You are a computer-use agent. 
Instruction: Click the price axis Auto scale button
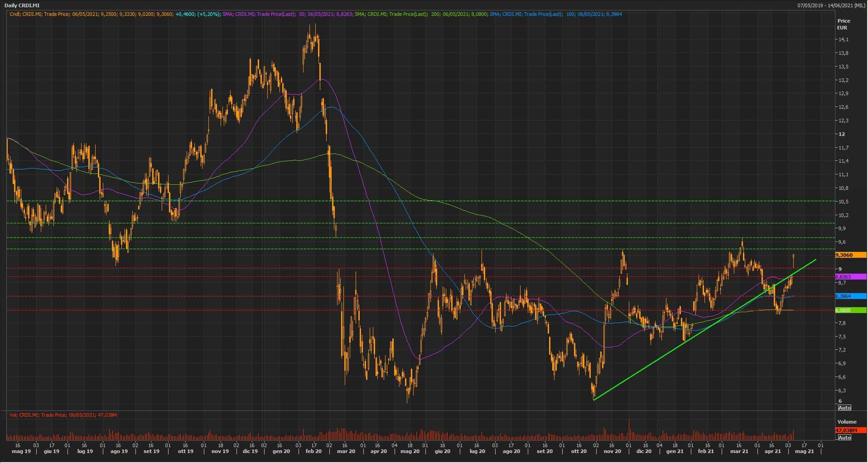pos(844,408)
